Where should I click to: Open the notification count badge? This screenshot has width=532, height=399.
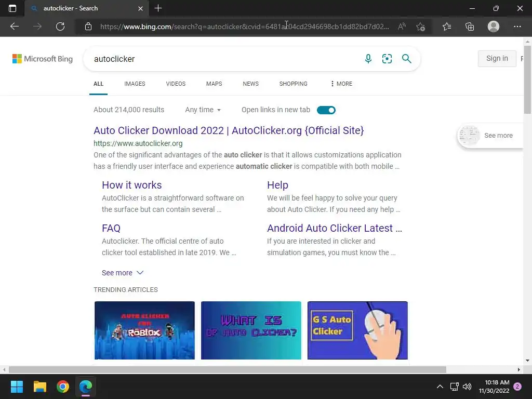[x=517, y=387]
